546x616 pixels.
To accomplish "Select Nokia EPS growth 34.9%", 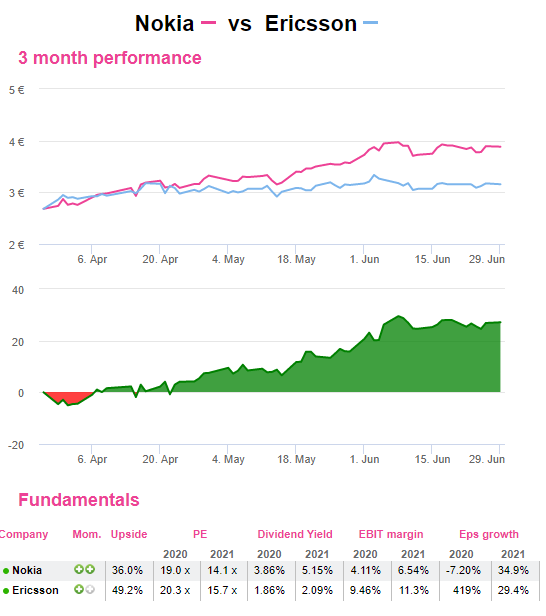I will click(513, 570).
